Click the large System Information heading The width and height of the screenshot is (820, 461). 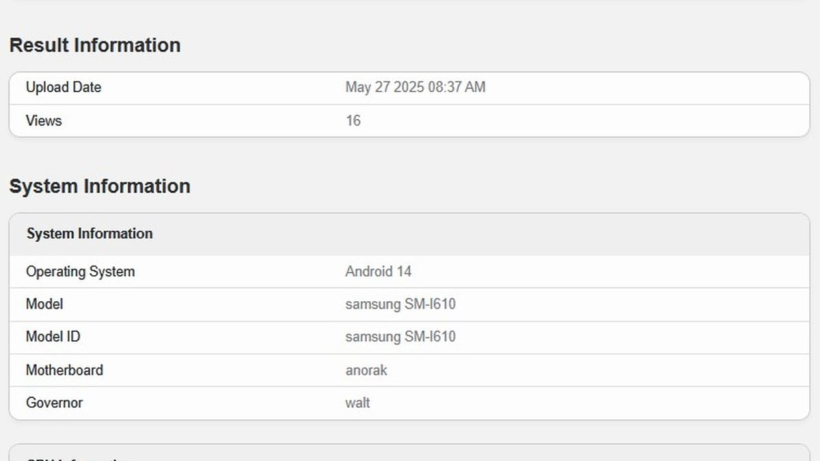[x=100, y=187]
